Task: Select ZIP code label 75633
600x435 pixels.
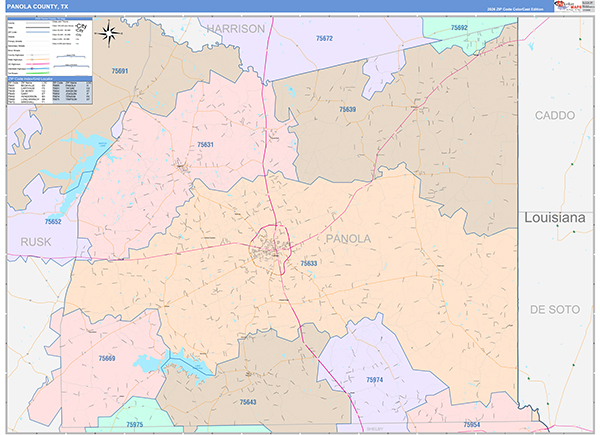Action: tap(308, 263)
